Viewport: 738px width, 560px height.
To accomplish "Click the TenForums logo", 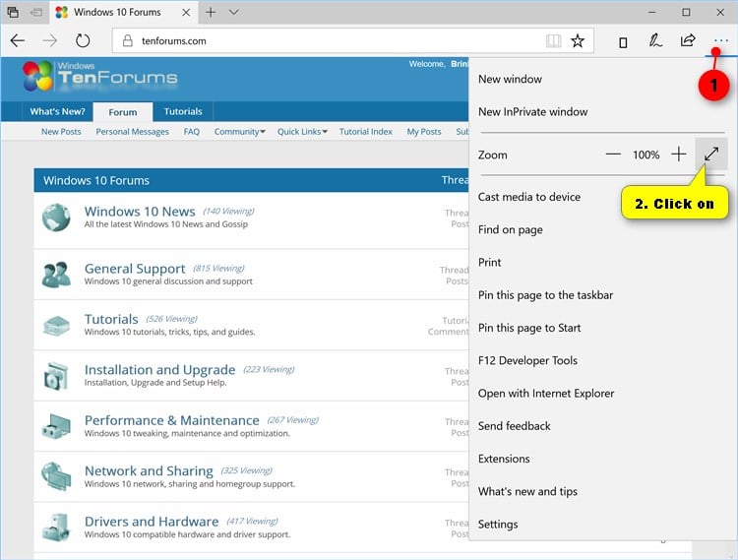I will 99,76.
